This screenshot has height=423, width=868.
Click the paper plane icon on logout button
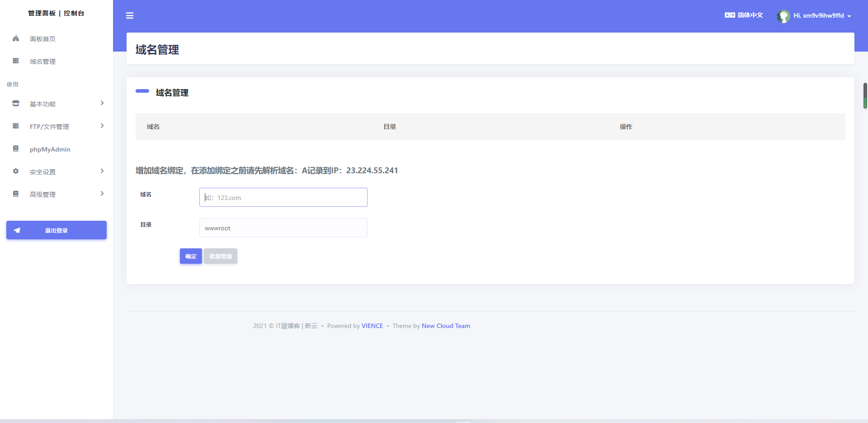pos(17,230)
